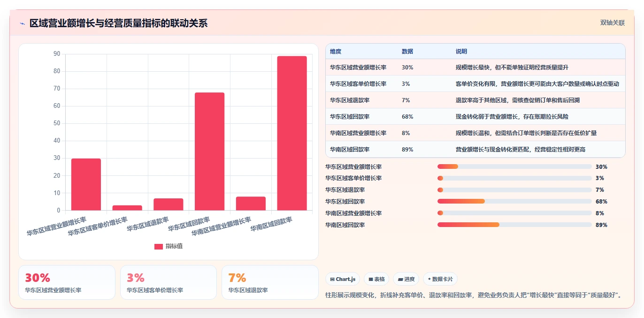Click the 表格 tag chip

tap(376, 279)
